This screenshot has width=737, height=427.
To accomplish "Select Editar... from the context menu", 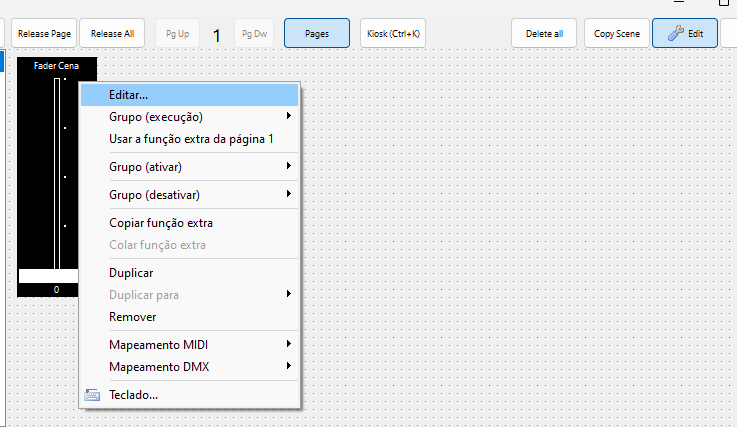I will pos(128,95).
